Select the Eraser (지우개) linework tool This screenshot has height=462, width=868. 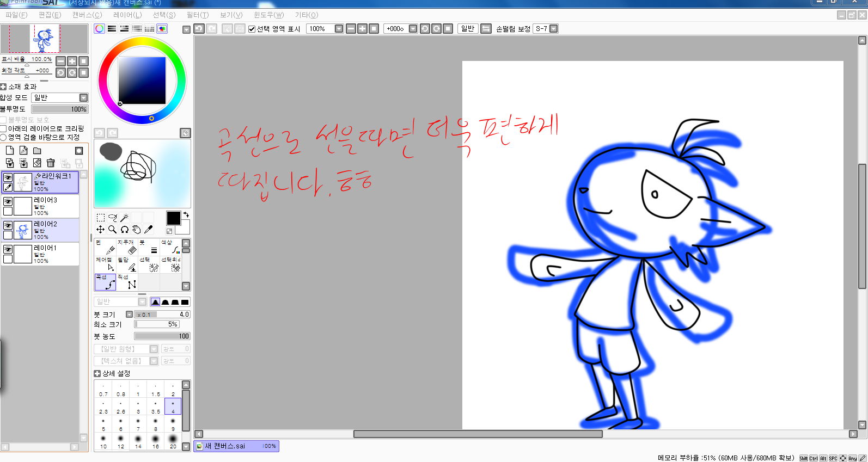point(127,248)
